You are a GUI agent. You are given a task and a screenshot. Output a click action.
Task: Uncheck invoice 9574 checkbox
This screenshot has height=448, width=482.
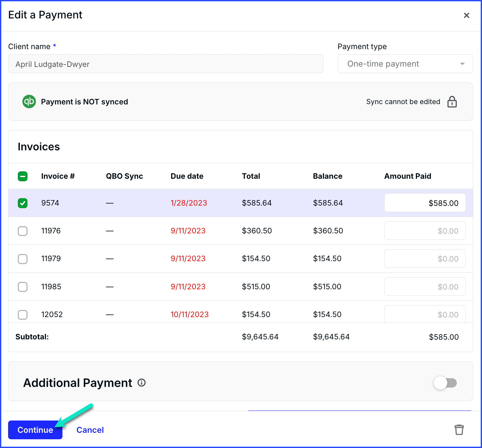tap(23, 203)
